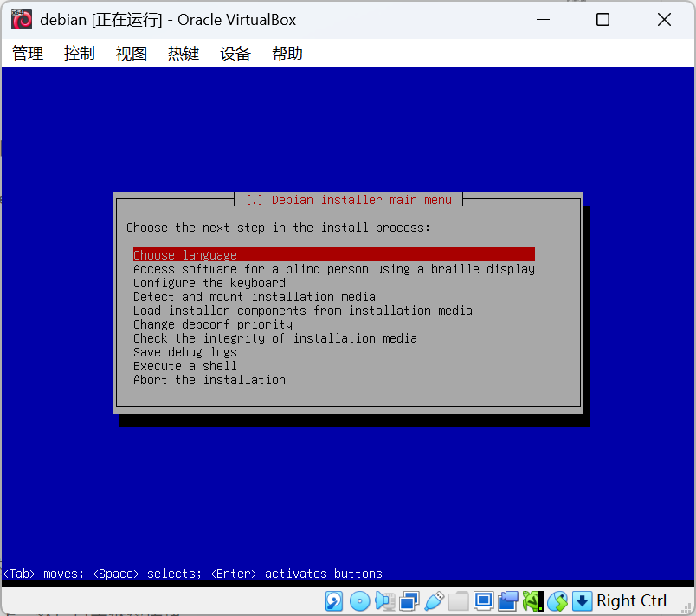Close the debian VirtualBox window
The image size is (696, 616).
[664, 20]
